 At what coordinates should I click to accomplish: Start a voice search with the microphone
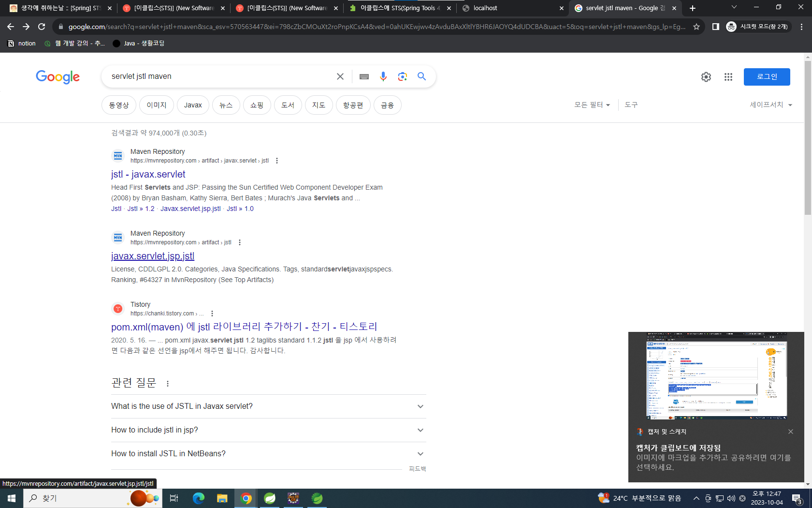[x=383, y=76]
